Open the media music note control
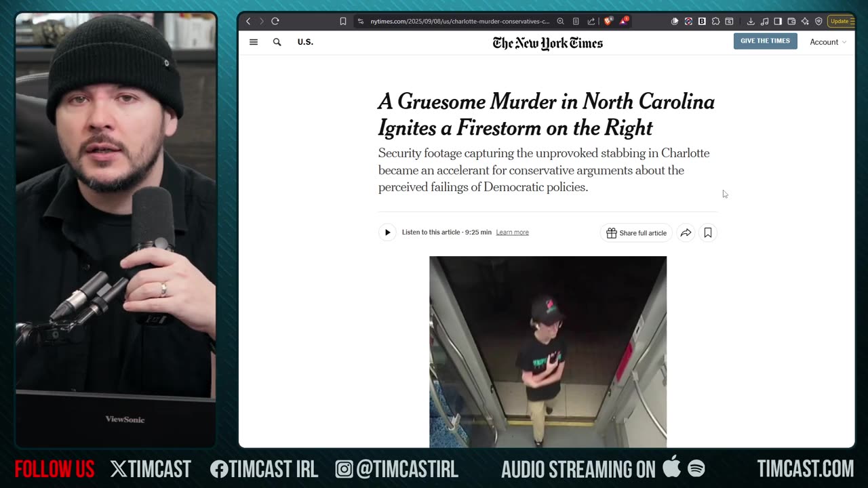 pos(764,21)
